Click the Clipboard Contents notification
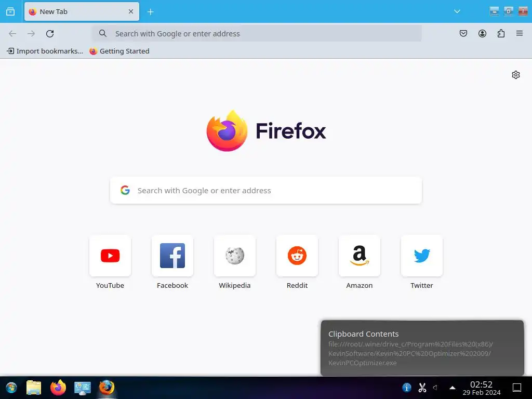 (x=422, y=348)
